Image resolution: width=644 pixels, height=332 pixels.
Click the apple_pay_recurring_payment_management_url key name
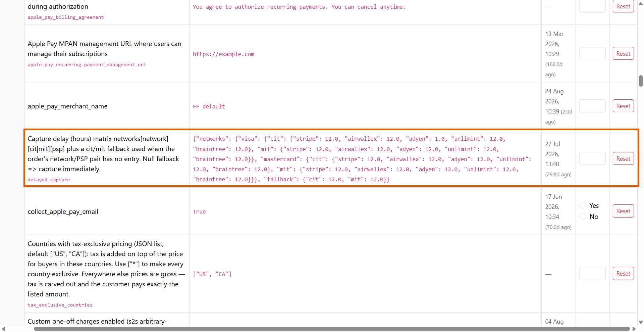point(87,65)
